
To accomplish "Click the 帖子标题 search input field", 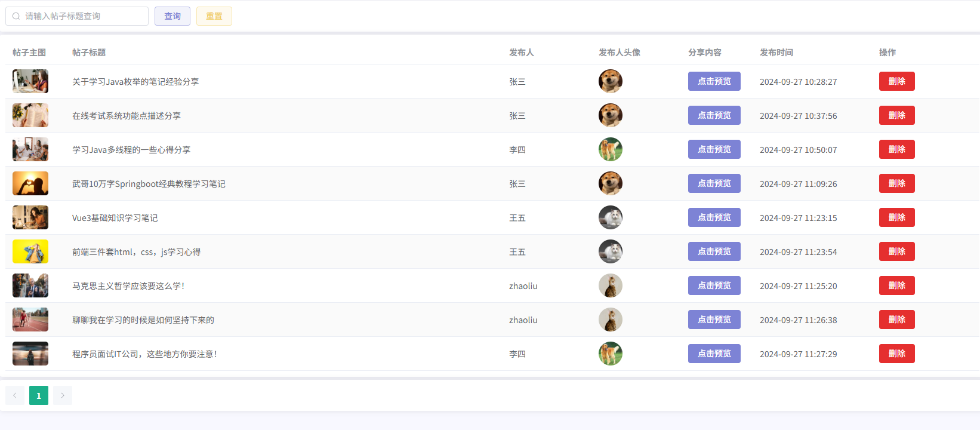I will click(x=77, y=16).
